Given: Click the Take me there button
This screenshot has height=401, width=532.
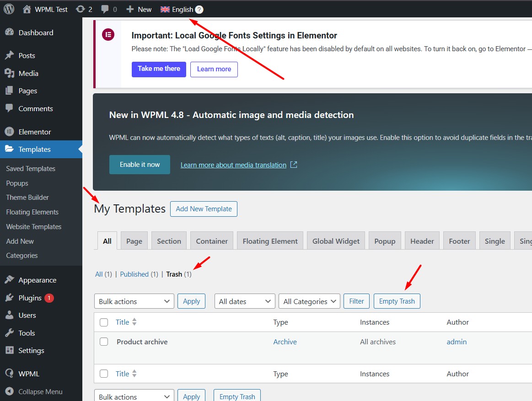Looking at the screenshot, I should pos(159,69).
